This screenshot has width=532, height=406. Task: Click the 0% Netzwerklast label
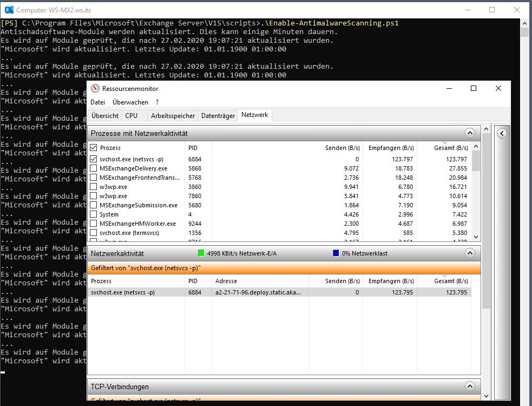tap(364, 253)
